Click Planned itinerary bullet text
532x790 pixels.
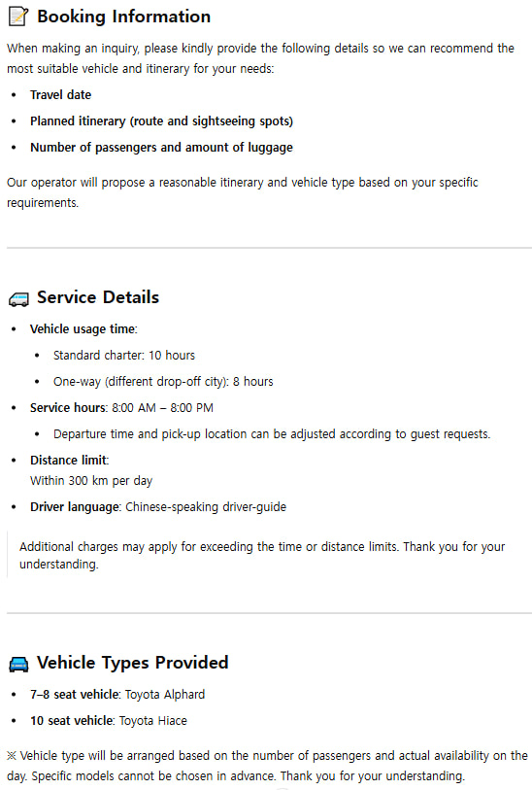click(x=161, y=120)
